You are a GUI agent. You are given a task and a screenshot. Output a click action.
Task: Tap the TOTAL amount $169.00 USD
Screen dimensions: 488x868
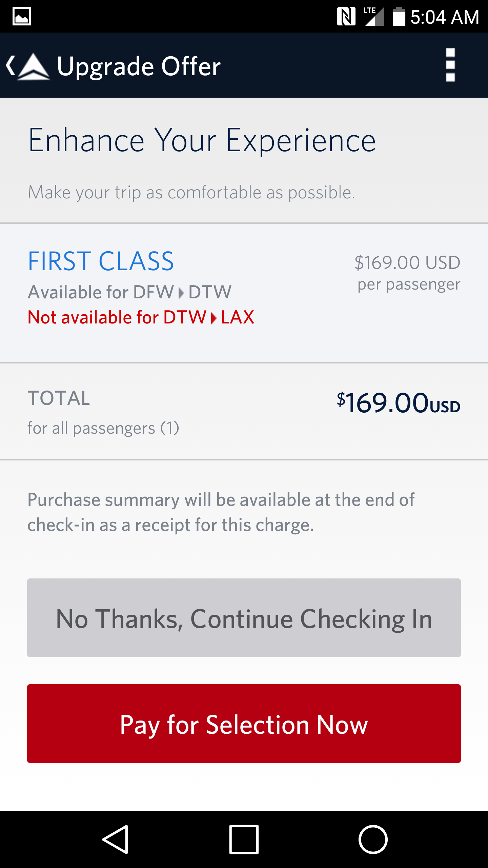click(398, 403)
